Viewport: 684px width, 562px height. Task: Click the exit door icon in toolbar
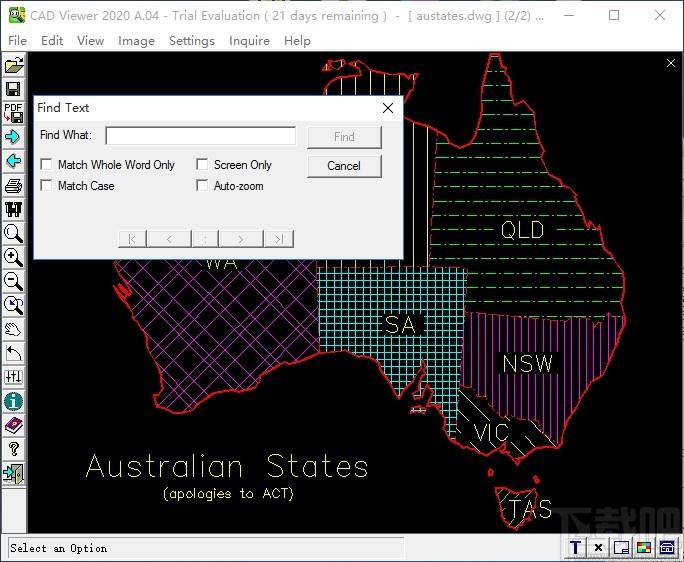[x=14, y=473]
